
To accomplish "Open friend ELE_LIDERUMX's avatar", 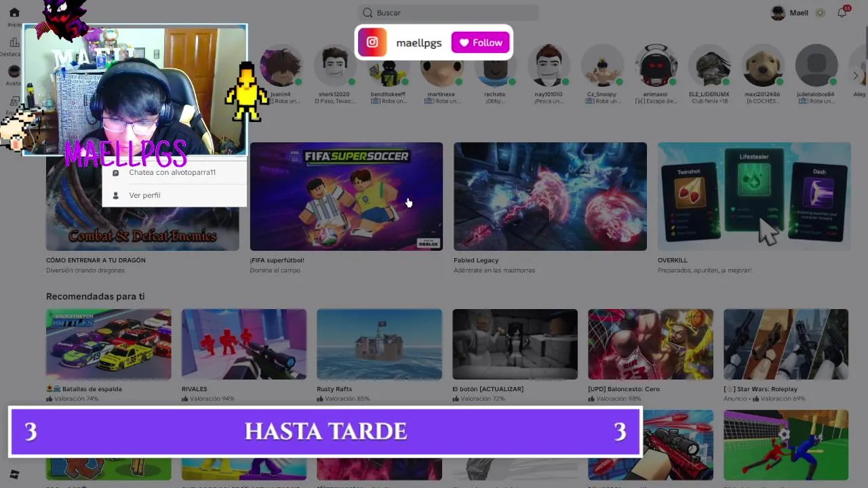I will pos(709,66).
